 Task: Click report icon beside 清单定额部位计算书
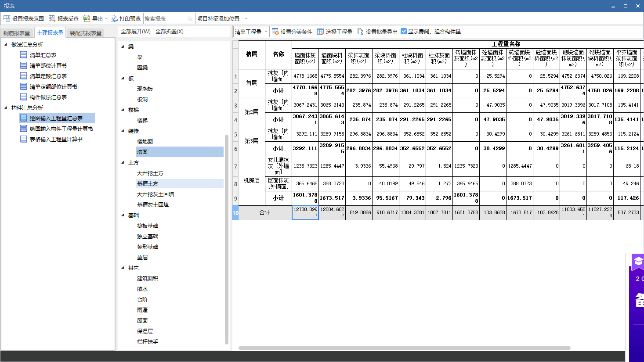pos(24,86)
